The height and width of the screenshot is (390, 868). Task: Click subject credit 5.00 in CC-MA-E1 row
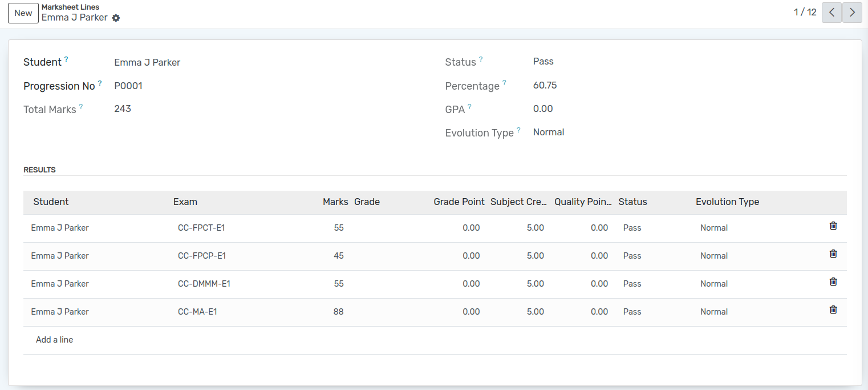[536, 312]
